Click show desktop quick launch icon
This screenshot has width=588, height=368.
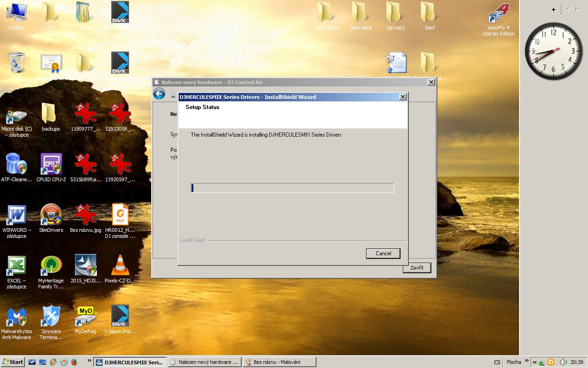point(43,362)
